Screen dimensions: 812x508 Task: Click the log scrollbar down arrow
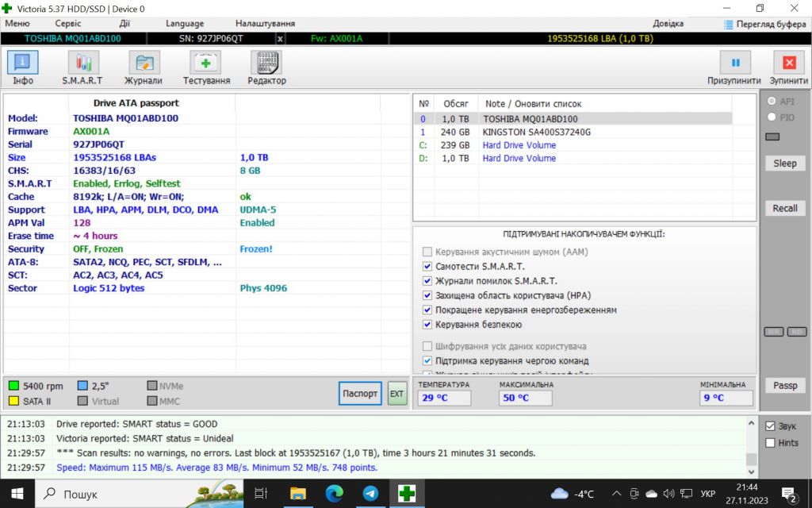752,471
